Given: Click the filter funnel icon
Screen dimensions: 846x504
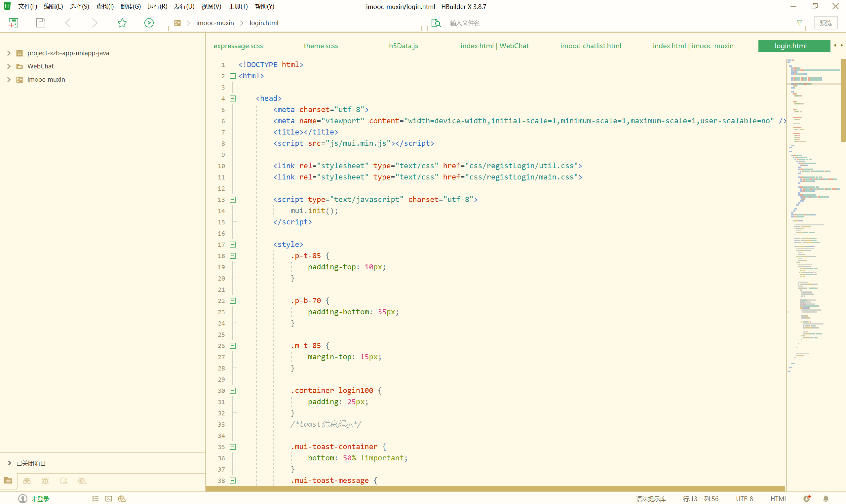Looking at the screenshot, I should (799, 23).
